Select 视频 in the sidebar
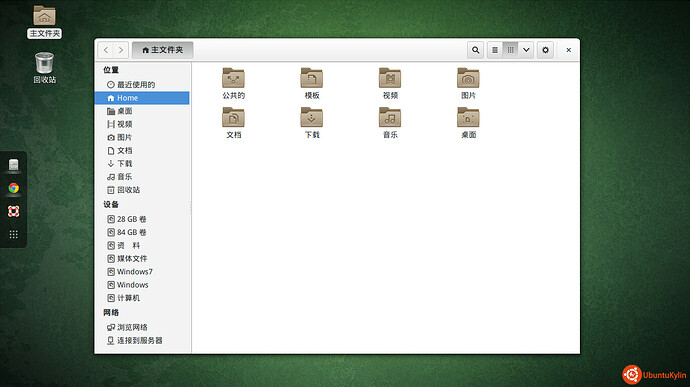This screenshot has height=387, width=690. tap(142, 124)
